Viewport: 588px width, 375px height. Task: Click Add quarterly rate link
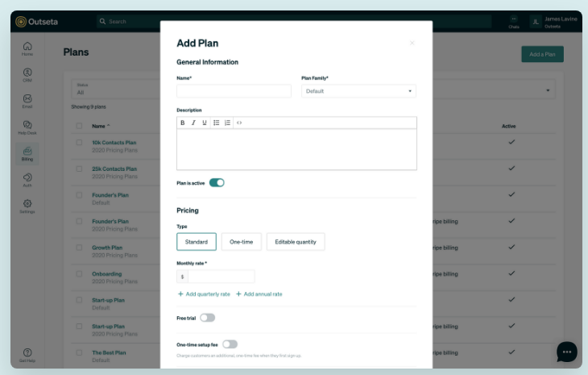(204, 294)
